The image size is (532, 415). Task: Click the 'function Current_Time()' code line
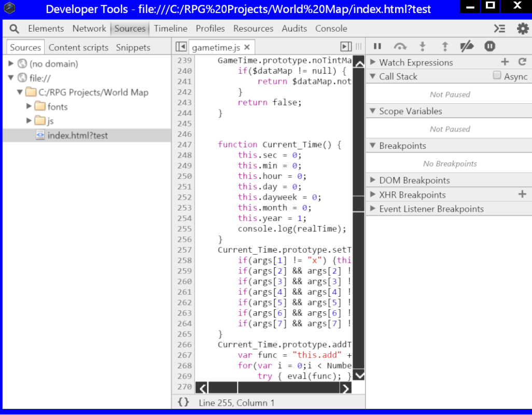click(279, 145)
